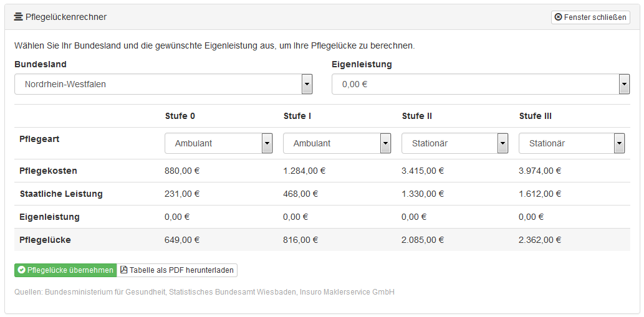Select the Nordrhein-Westfalen Bundesland field
Image resolution: width=644 pixels, height=317 pixels.
[x=163, y=84]
